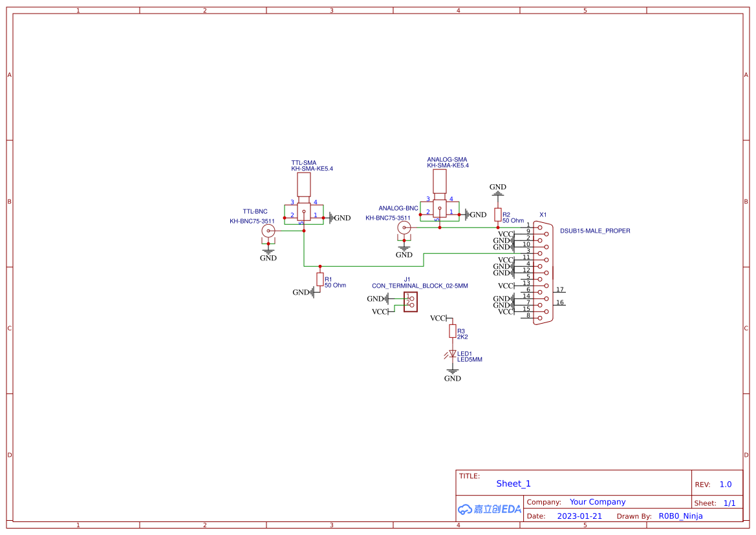
Task: Select the Your Company text field
Action: (x=597, y=501)
